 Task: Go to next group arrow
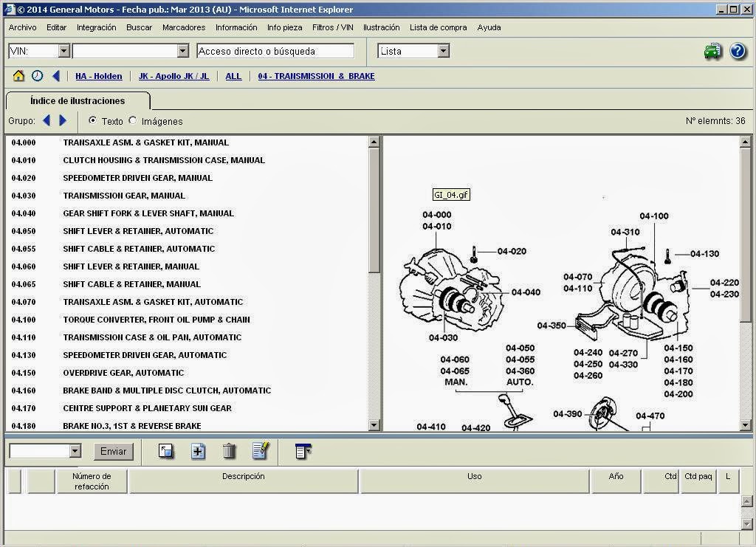63,120
